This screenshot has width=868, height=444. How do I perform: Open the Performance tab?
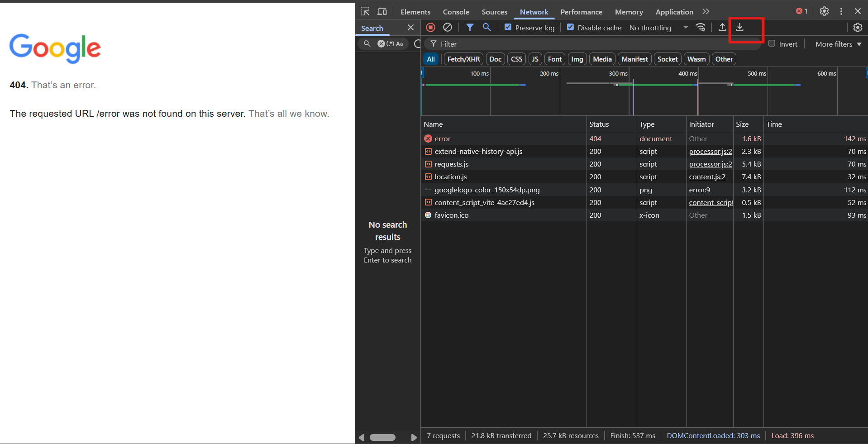click(581, 12)
